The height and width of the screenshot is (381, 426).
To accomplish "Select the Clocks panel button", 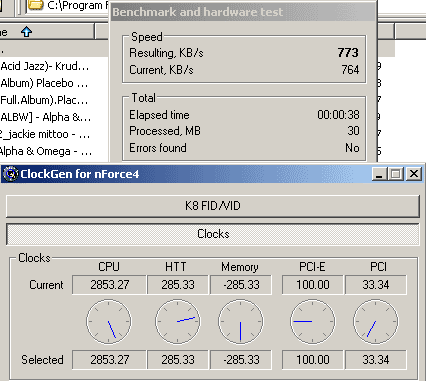I will click(x=213, y=234).
